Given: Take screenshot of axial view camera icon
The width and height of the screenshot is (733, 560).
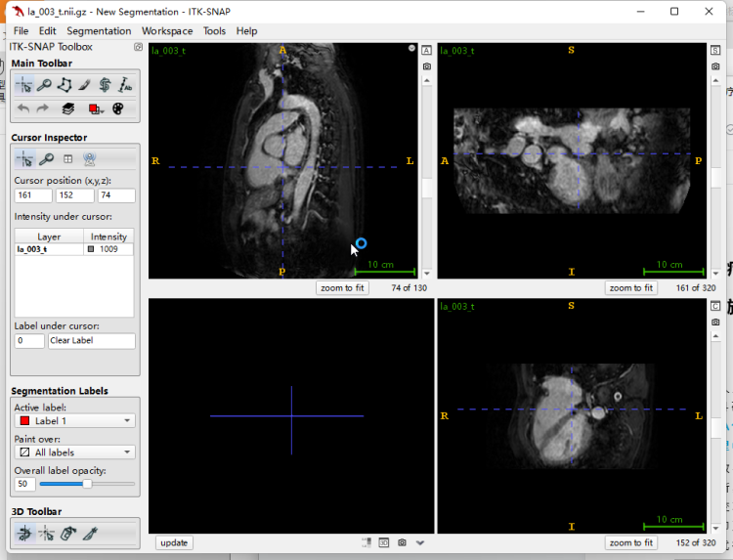Looking at the screenshot, I should point(426,66).
